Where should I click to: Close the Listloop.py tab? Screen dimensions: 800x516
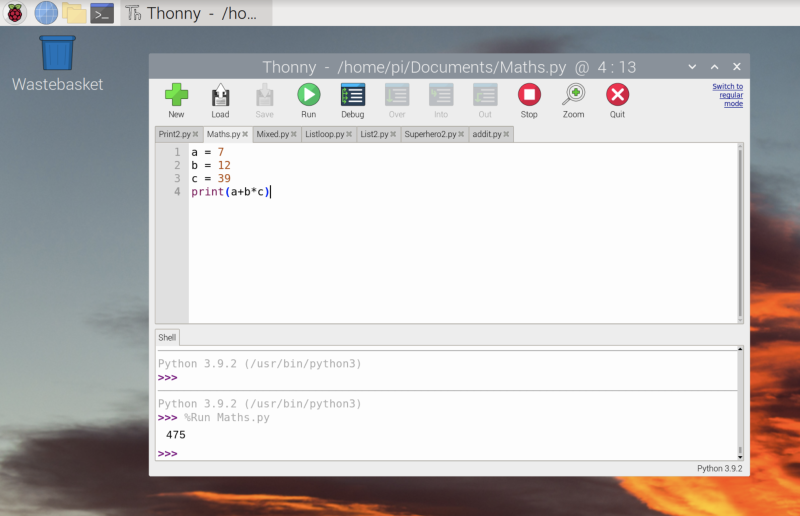349,134
